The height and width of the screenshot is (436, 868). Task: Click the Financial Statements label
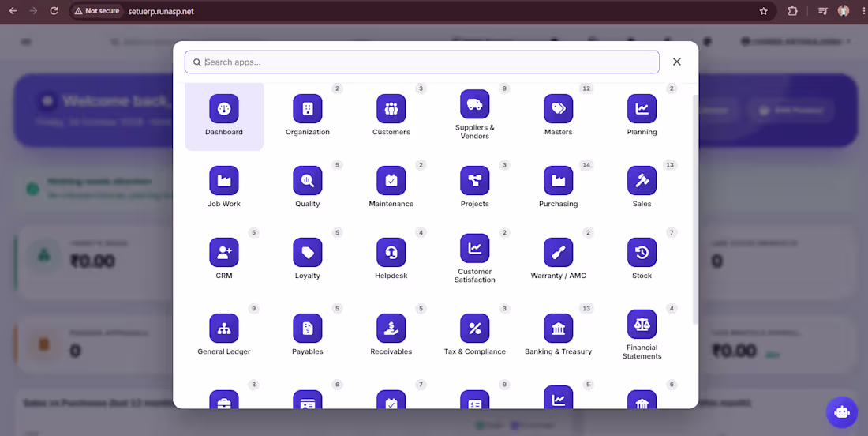point(642,351)
